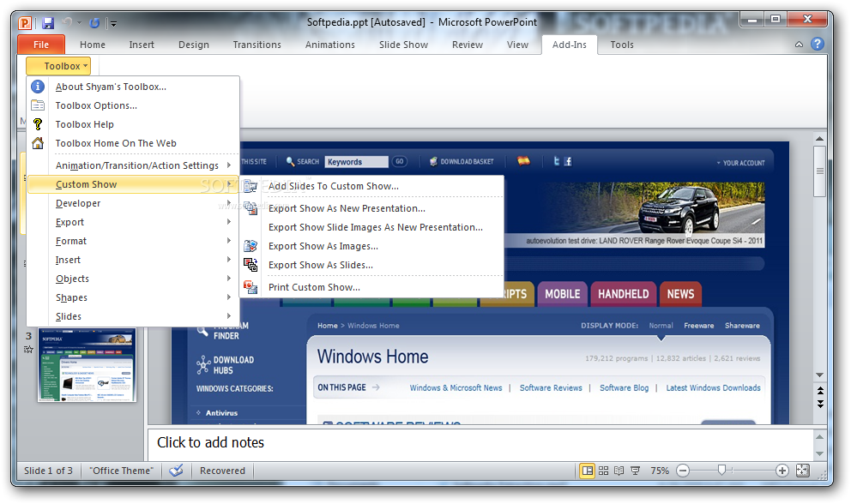Open About Shyam's Toolbox menu entry

133,87
